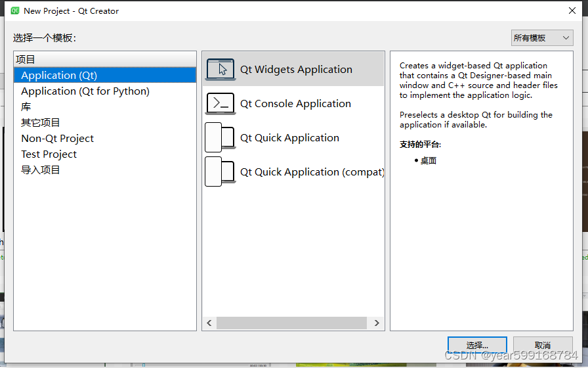This screenshot has width=588, height=368.
Task: Select the 其它项目 category
Action: pos(105,122)
